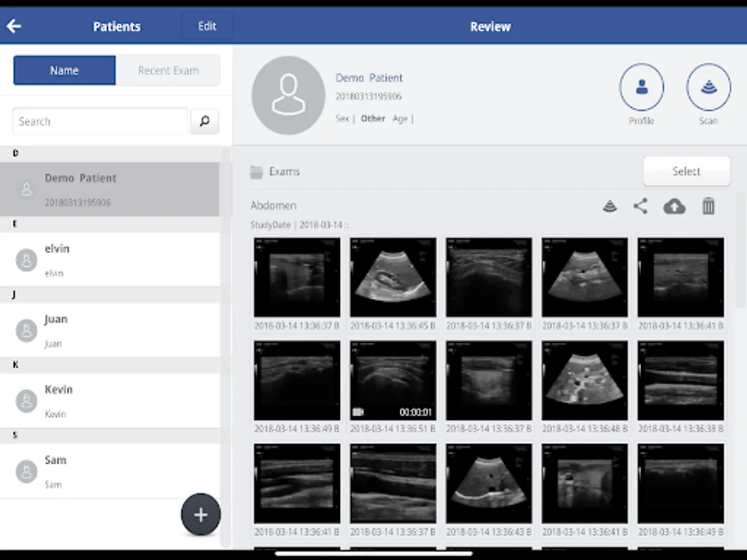
Task: Click the StudyDate 2018-03-14 label
Action: tap(299, 225)
